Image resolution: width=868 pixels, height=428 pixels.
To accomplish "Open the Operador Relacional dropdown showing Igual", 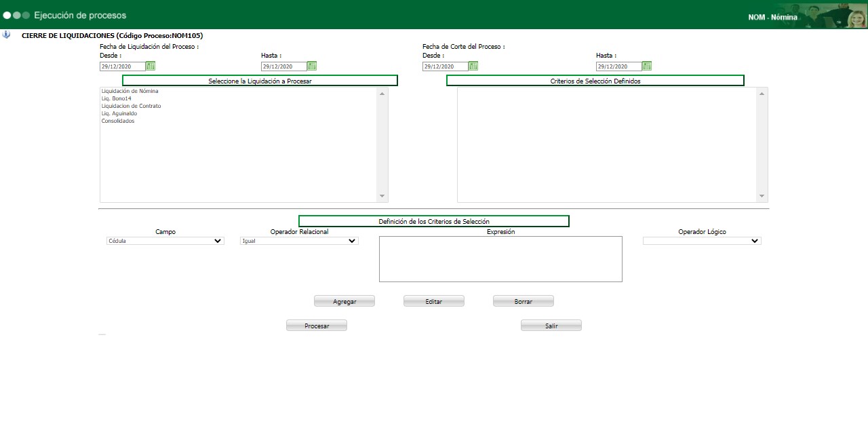I will [299, 241].
